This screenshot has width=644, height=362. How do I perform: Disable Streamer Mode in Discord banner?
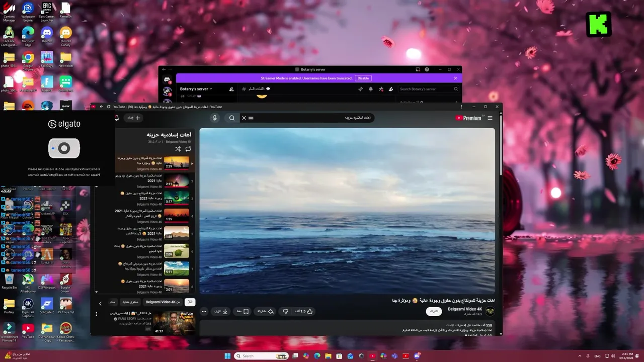coord(363,78)
